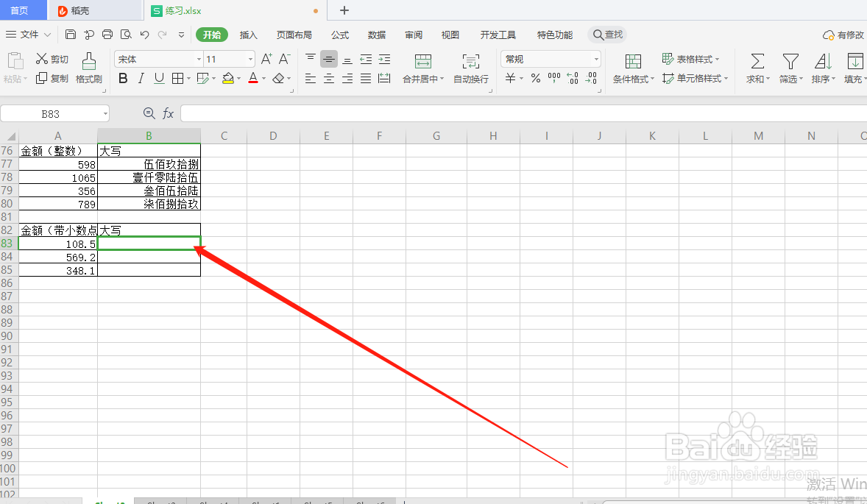Click the 有修改 save status link

pyautogui.click(x=844, y=35)
